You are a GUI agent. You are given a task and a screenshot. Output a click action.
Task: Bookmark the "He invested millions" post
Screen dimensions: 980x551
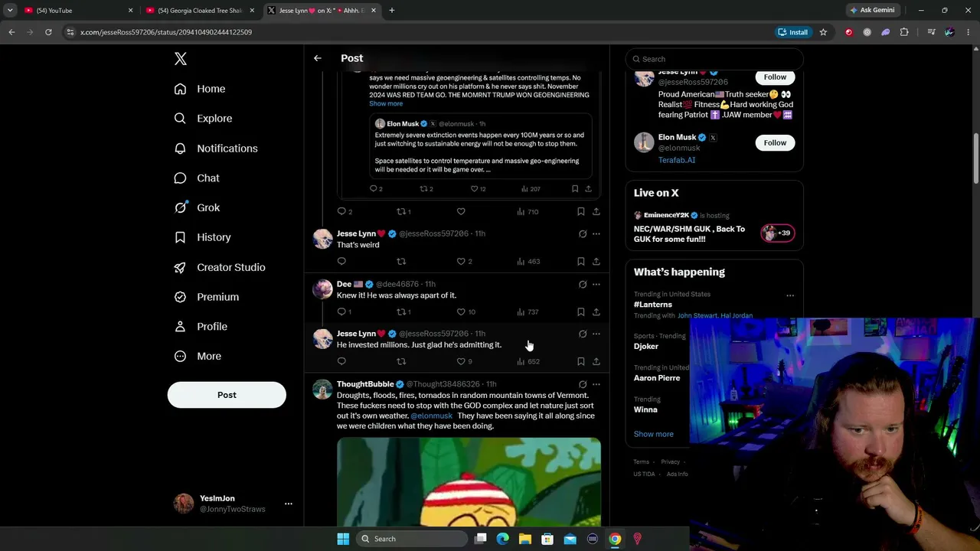coord(581,362)
